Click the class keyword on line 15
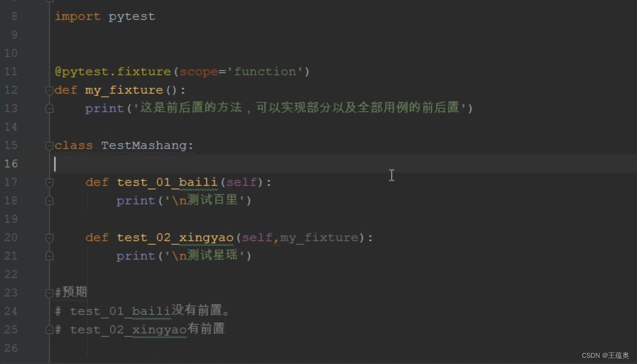 [74, 145]
